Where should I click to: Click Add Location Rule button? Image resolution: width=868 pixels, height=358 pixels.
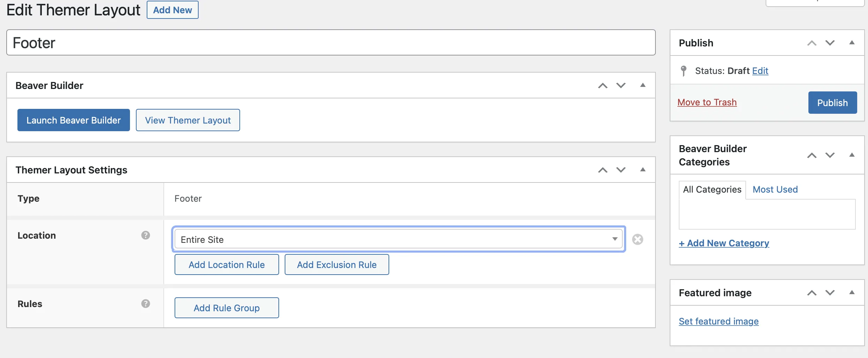[x=226, y=264]
